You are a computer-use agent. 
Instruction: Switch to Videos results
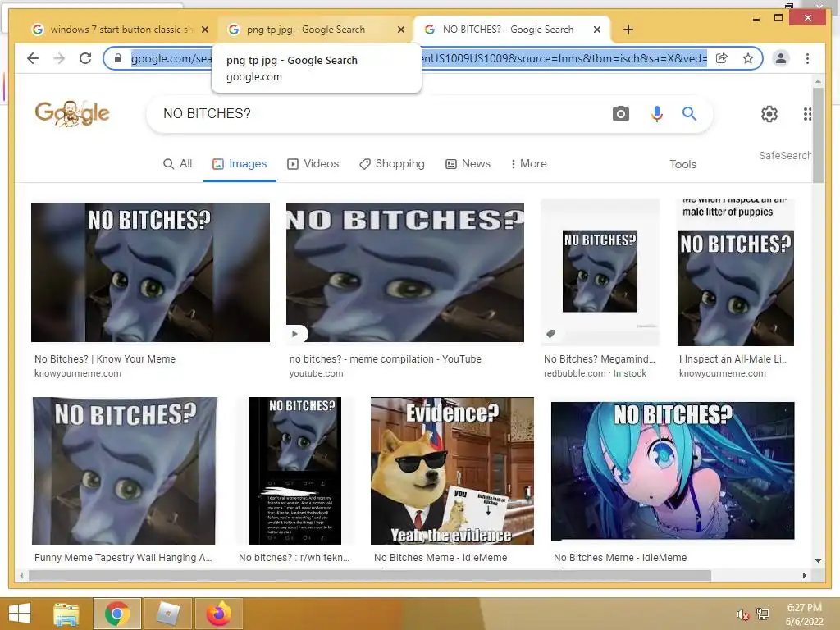(x=313, y=164)
